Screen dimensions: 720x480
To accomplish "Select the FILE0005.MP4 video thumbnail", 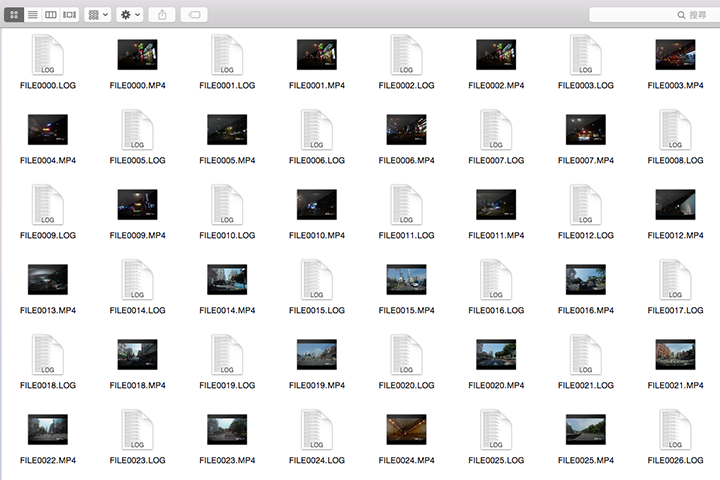I will (x=227, y=130).
